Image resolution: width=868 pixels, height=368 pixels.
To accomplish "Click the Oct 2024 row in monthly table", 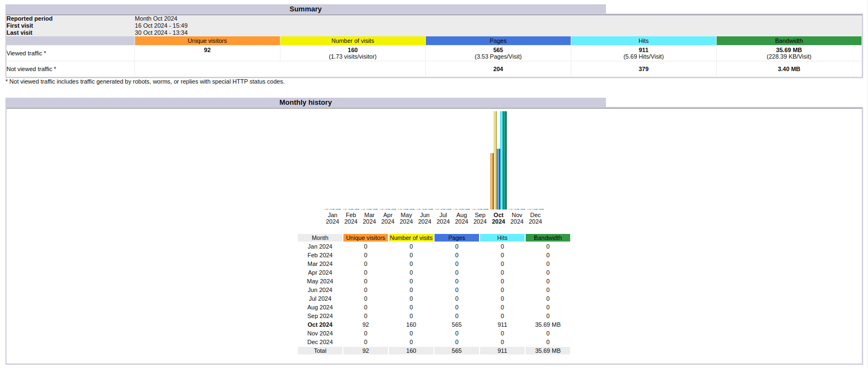I will tap(320, 325).
